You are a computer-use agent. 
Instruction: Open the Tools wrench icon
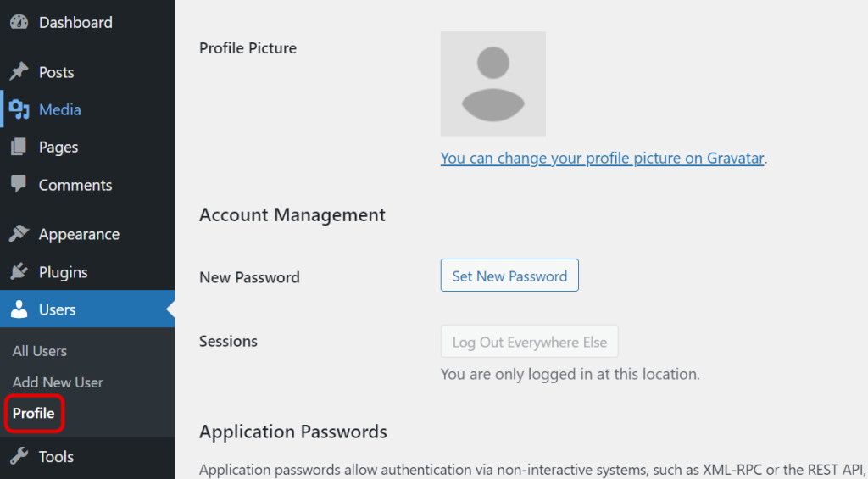point(19,457)
